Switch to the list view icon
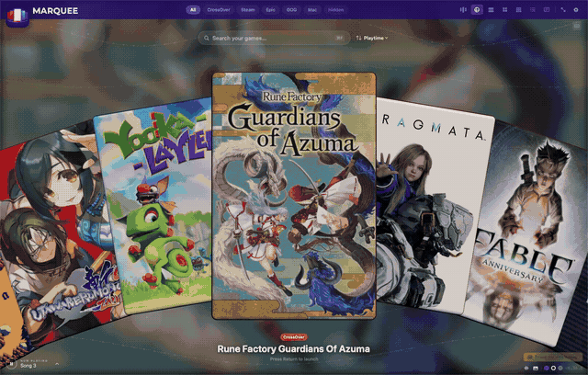This screenshot has width=588, height=375. pyautogui.click(x=533, y=10)
